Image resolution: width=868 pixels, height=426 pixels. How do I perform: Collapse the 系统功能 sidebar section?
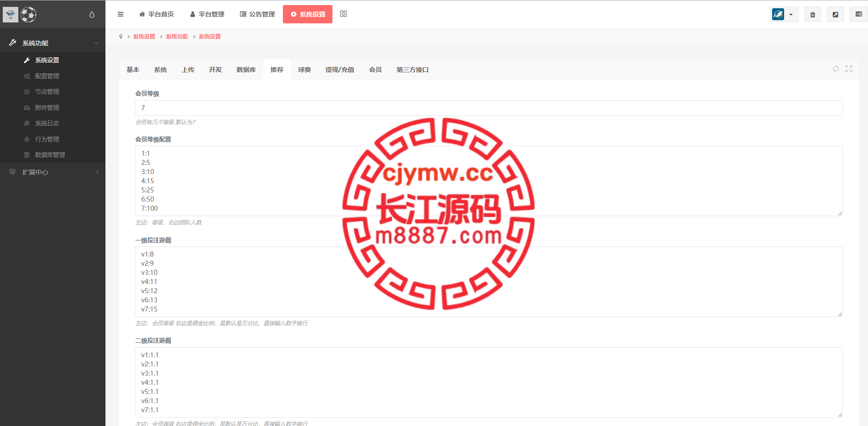pos(53,43)
